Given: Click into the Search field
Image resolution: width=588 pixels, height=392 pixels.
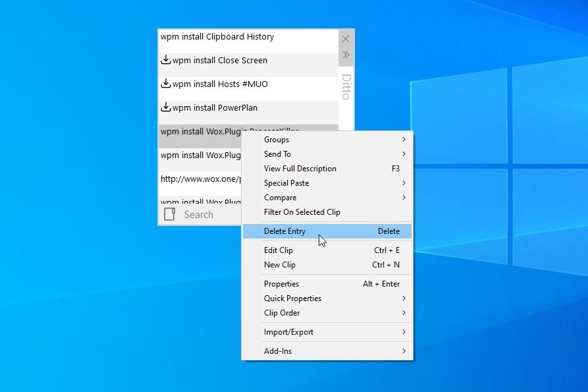Looking at the screenshot, I should tap(212, 215).
